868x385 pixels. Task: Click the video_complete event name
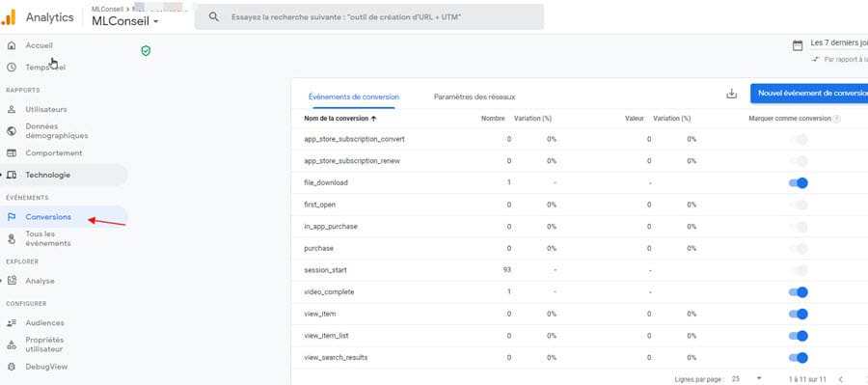point(329,292)
